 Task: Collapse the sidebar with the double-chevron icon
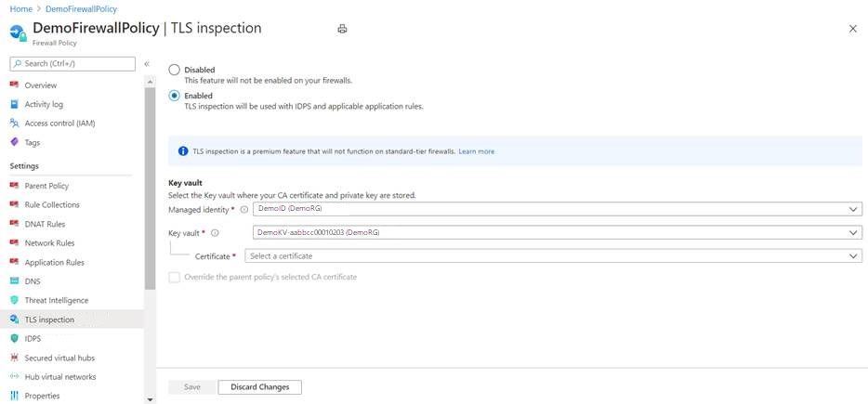coord(147,63)
